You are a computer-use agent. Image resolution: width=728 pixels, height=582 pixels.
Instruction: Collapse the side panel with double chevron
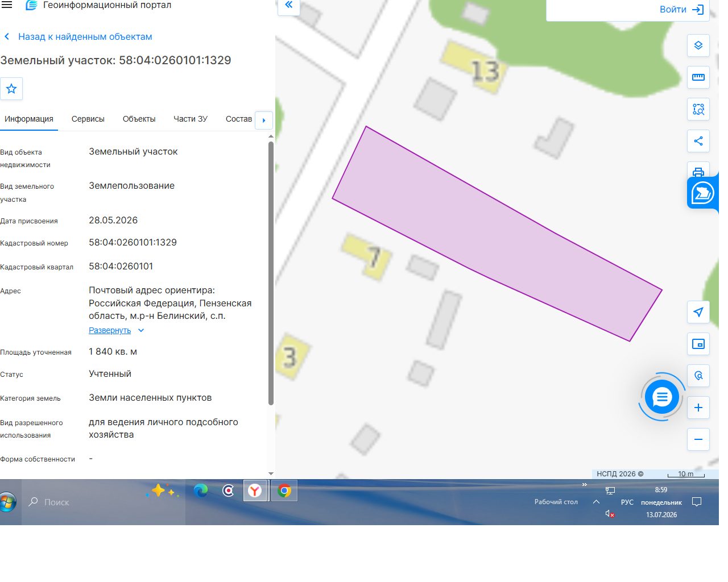coord(289,5)
